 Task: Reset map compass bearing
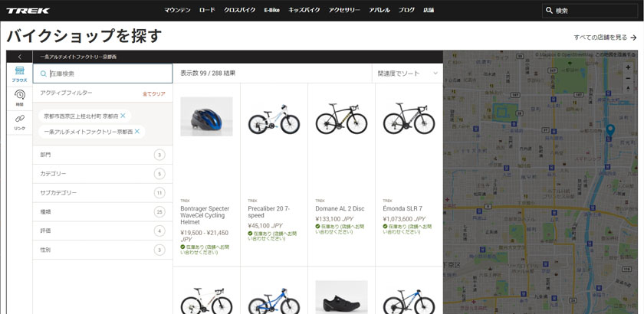(x=628, y=88)
